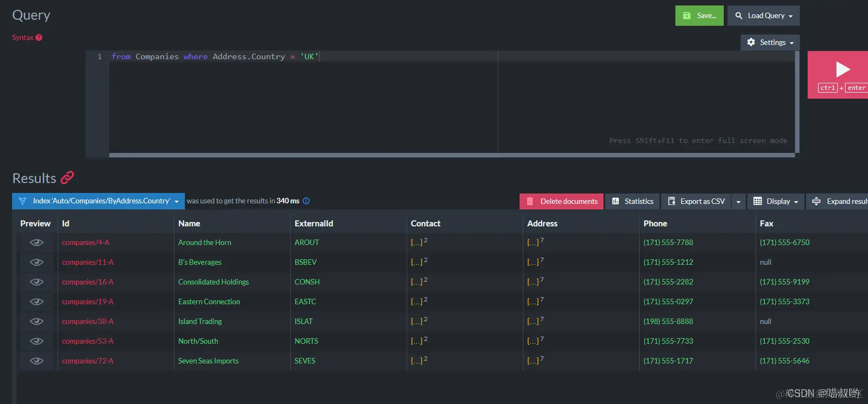868x404 pixels.
Task: Click the info icon next to 340 ms
Action: (x=306, y=201)
